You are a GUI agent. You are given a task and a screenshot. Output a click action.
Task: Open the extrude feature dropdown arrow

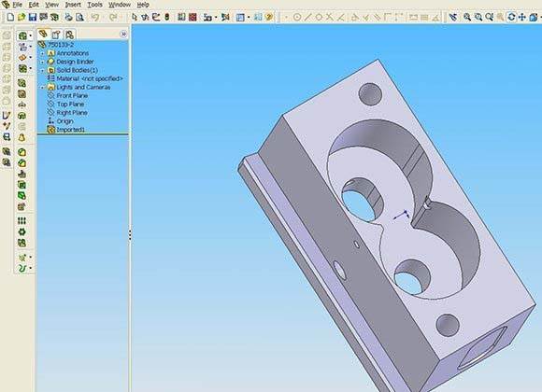click(x=31, y=35)
